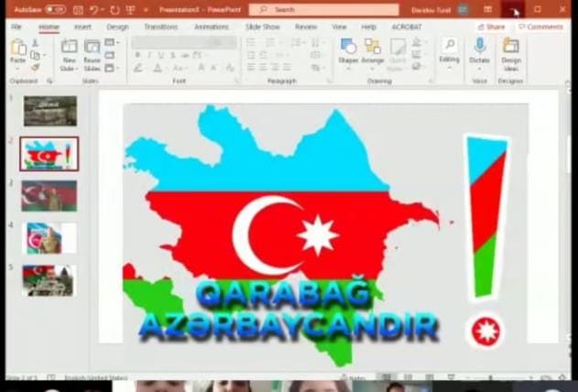This screenshot has height=392, width=578.
Task: Toggle Underline formatting
Action: click(x=161, y=55)
